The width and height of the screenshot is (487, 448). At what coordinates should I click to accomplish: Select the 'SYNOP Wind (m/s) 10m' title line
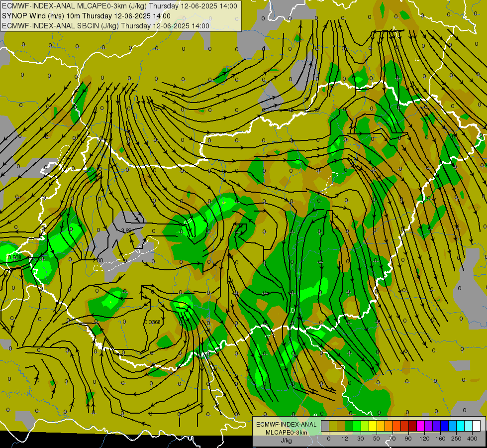tap(86, 16)
